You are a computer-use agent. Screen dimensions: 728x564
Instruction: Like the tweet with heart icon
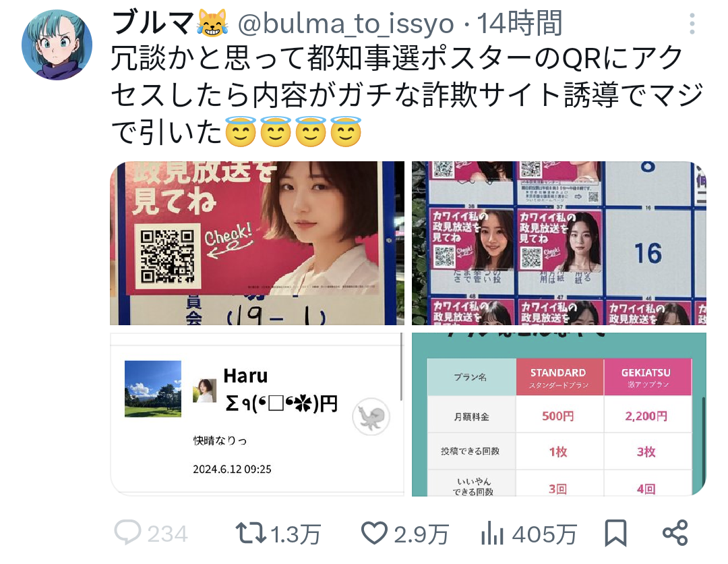[x=374, y=533]
